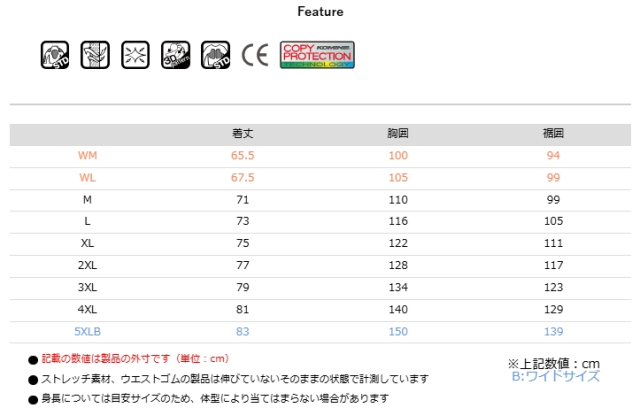The width and height of the screenshot is (640, 408).
Task: Click the 129 hem value for 4XL
Action: (553, 309)
